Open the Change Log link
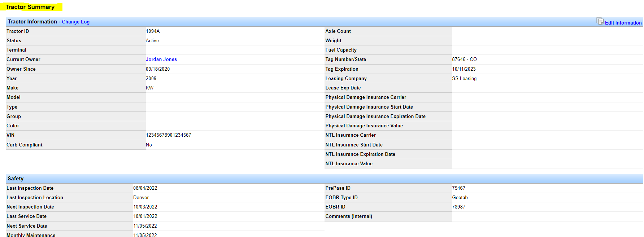644x237 pixels. tap(75, 22)
